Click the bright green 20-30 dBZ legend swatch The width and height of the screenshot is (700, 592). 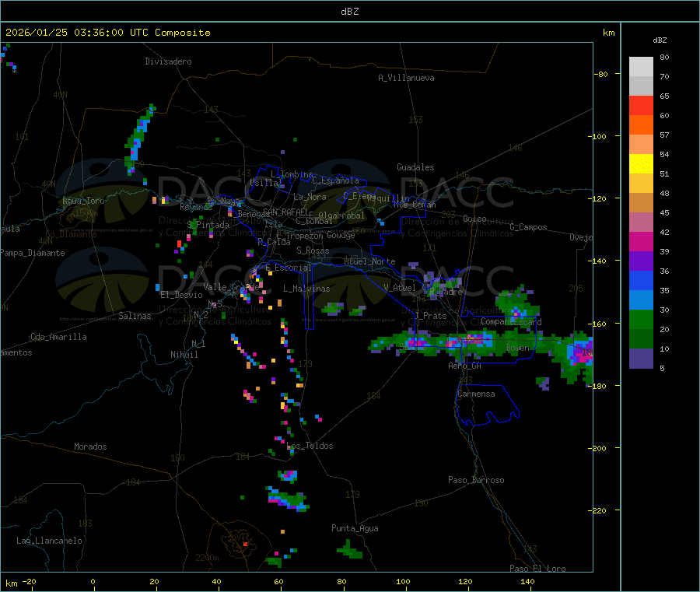pyautogui.click(x=641, y=319)
